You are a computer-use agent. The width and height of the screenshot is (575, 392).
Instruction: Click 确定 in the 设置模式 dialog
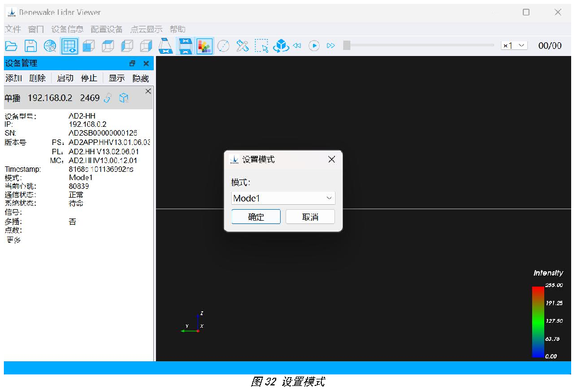pos(256,217)
